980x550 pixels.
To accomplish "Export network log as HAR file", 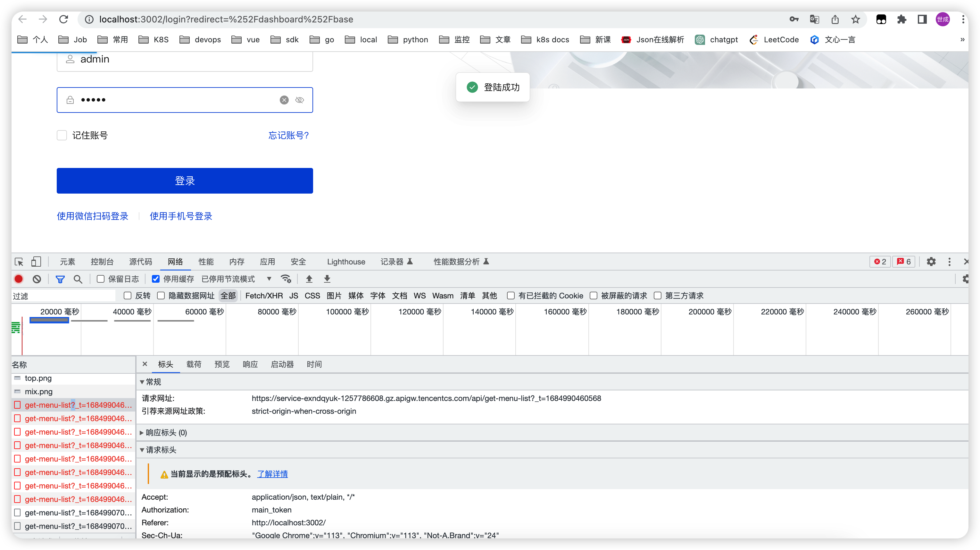I will (x=327, y=279).
